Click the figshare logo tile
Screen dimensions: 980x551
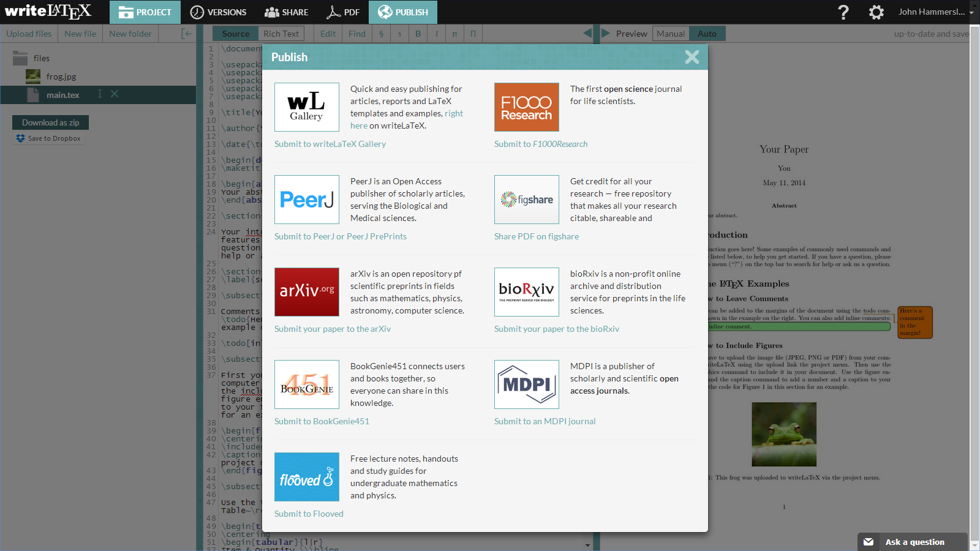[526, 200]
